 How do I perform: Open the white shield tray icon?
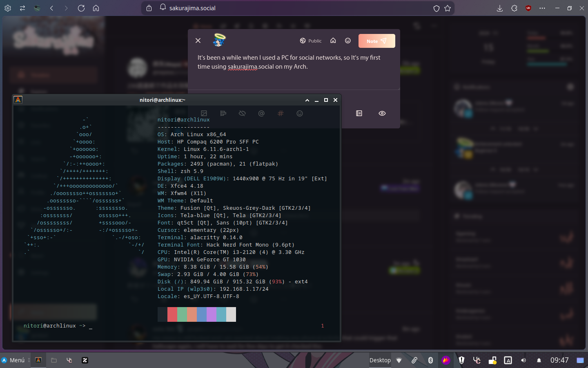(x=461, y=360)
